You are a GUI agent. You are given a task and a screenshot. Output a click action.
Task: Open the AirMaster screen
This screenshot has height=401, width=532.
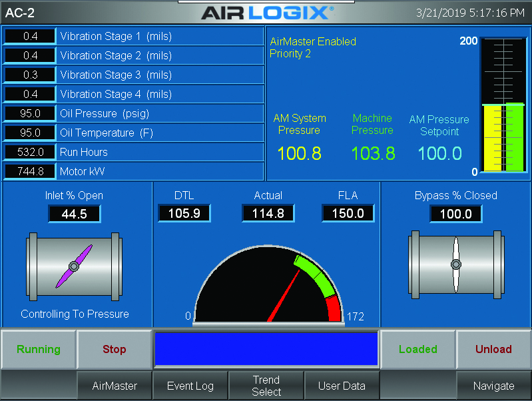115,386
